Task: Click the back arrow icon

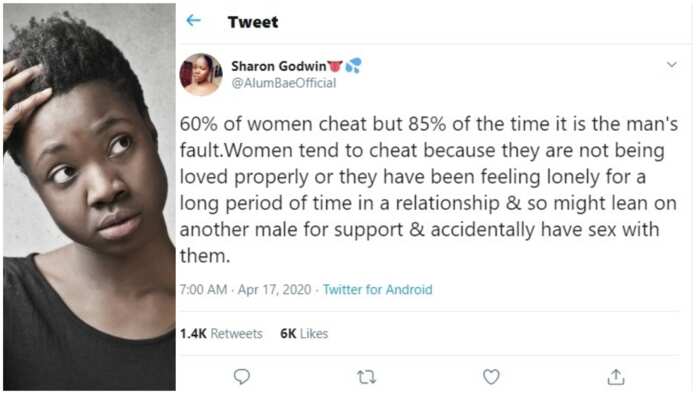Action: [193, 20]
